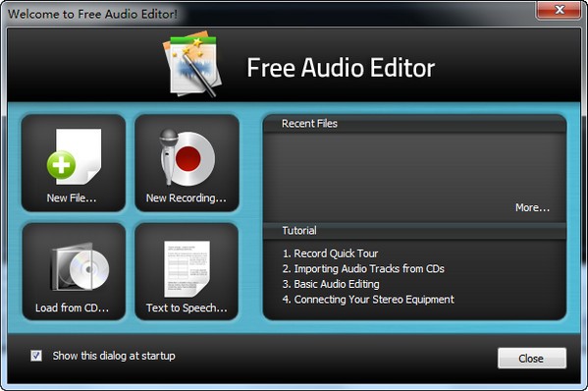588x391 pixels.
Task: Click the 'Load from CD...' label text
Action: pos(72,308)
